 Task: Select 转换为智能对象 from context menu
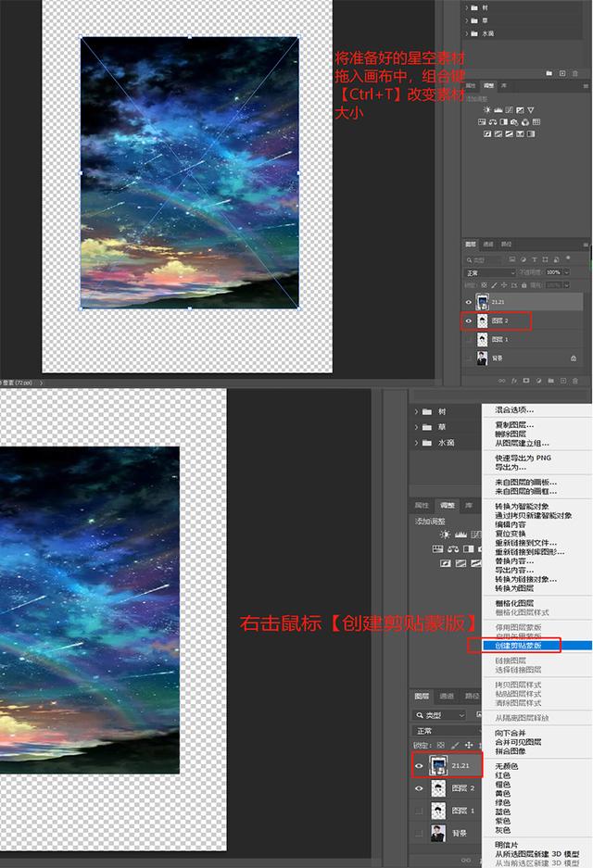pos(522,507)
